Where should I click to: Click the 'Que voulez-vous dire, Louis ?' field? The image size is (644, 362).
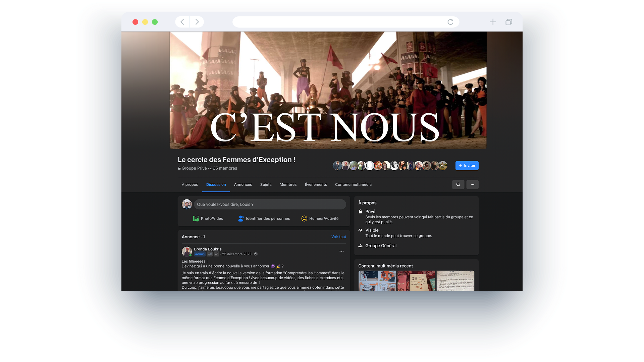[x=270, y=204]
